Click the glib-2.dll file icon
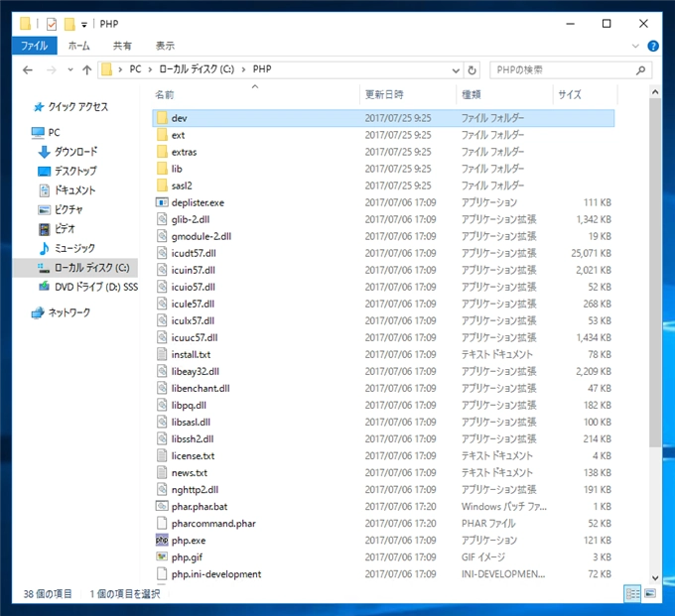The height and width of the screenshot is (616, 675). (x=162, y=219)
